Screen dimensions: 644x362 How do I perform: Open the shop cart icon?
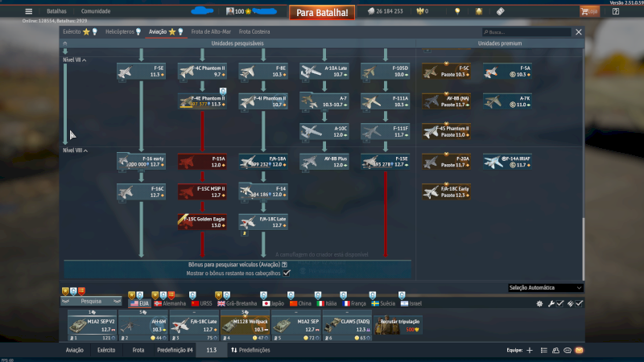click(x=589, y=11)
